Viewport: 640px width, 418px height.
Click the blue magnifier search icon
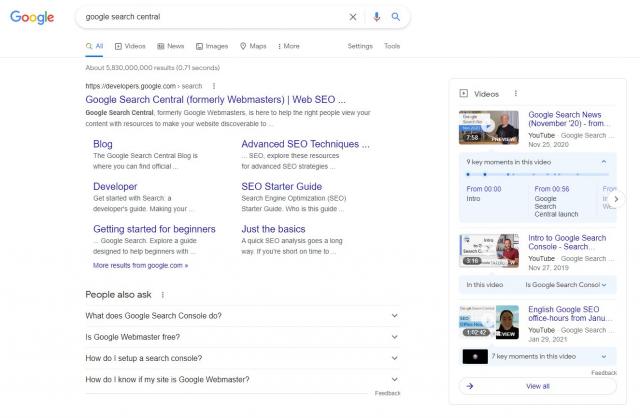396,17
